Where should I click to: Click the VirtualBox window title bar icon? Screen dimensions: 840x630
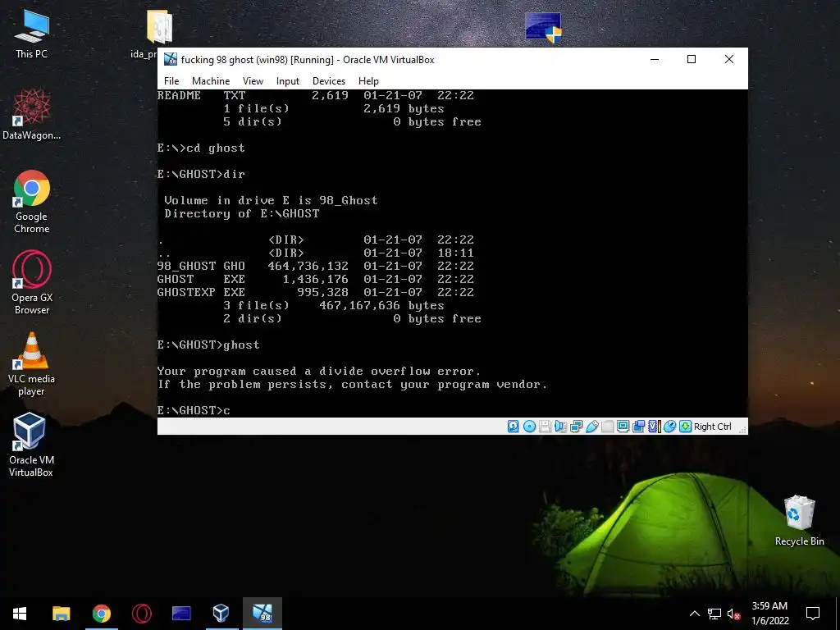coord(171,59)
